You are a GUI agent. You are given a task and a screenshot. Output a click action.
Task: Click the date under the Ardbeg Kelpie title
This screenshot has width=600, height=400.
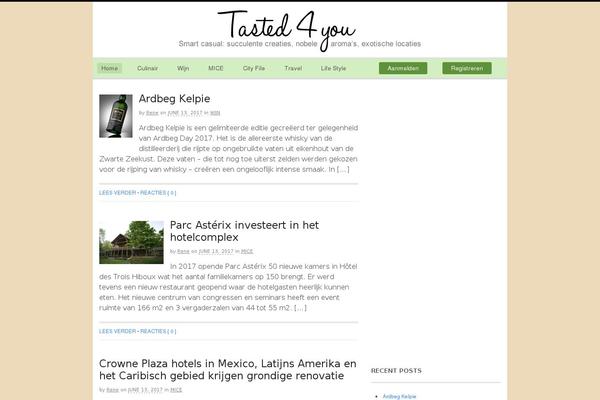click(185, 113)
